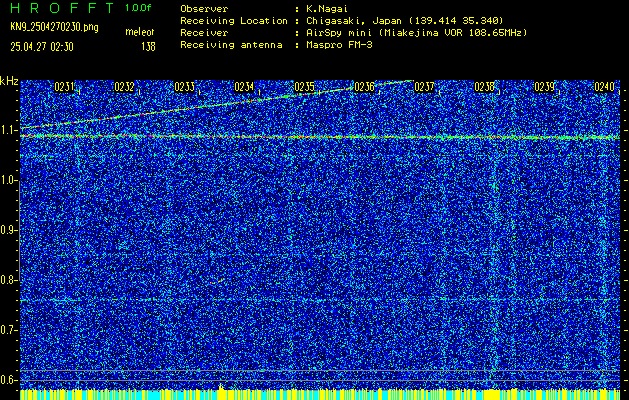629x400 pixels.
Task: Click the 1.1 frequency axis label
Action: pyautogui.click(x=8, y=130)
